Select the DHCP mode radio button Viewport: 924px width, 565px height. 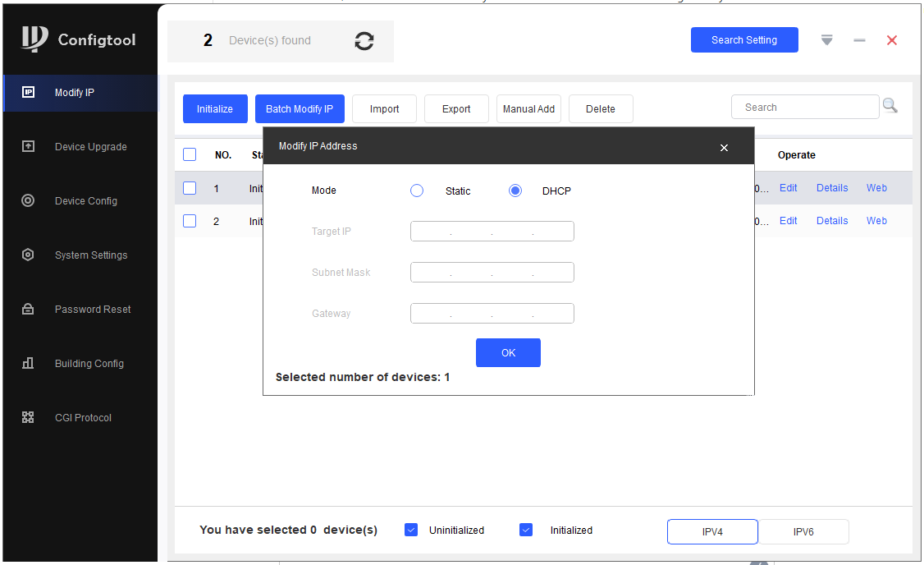(515, 191)
